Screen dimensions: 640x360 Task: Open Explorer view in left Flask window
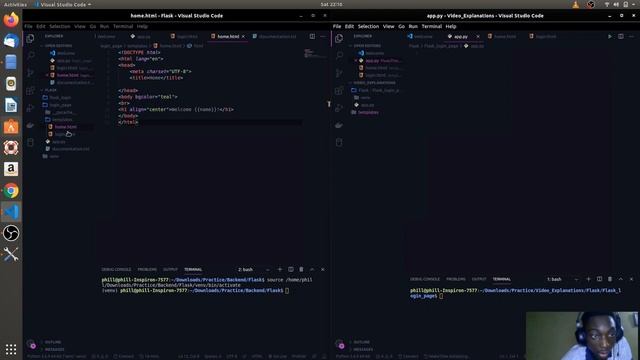pos(30,38)
